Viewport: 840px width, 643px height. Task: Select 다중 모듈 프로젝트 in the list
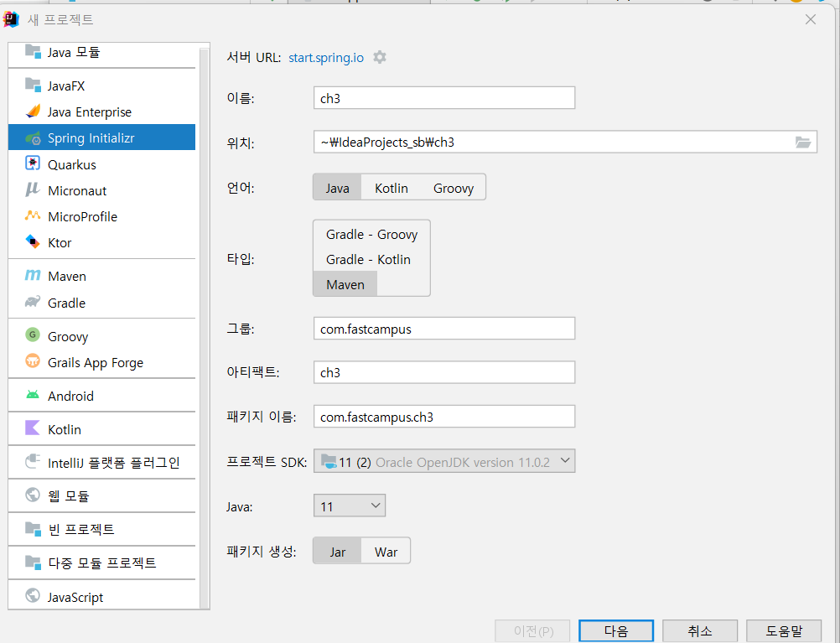pyautogui.click(x=101, y=563)
